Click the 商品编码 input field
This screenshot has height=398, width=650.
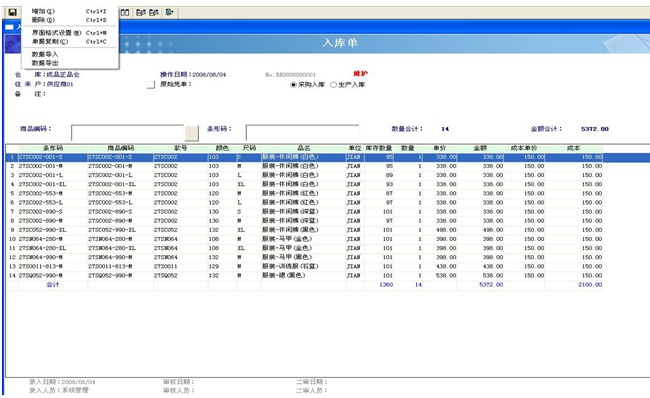128,133
